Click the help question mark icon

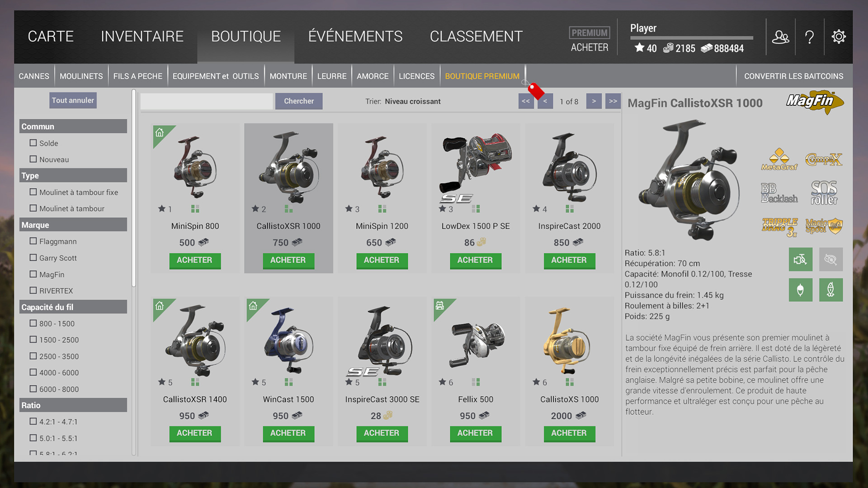click(x=809, y=37)
